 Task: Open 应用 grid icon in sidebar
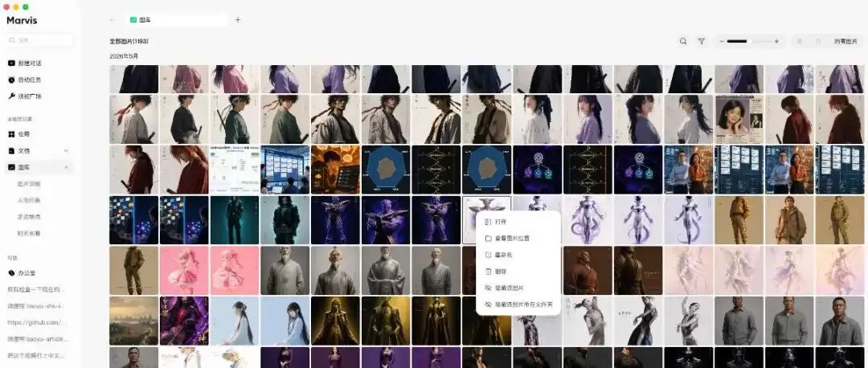(11, 134)
